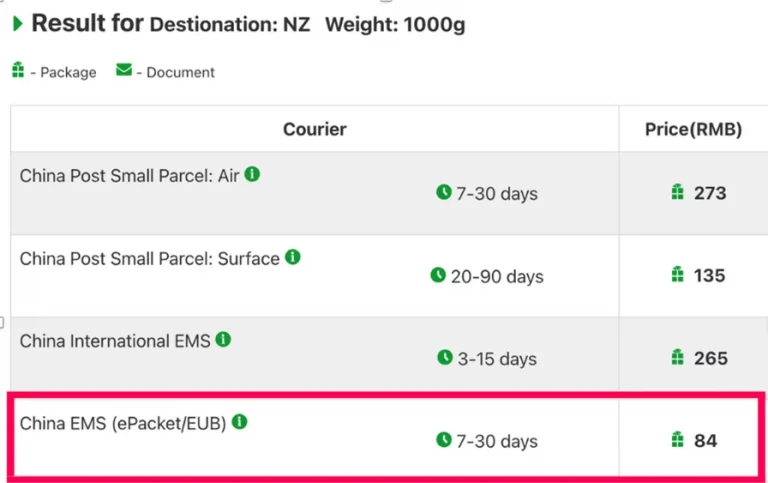Viewport: 768px width, 483px height.
Task: Click clock icon beside 3-15 days
Action: (445, 357)
